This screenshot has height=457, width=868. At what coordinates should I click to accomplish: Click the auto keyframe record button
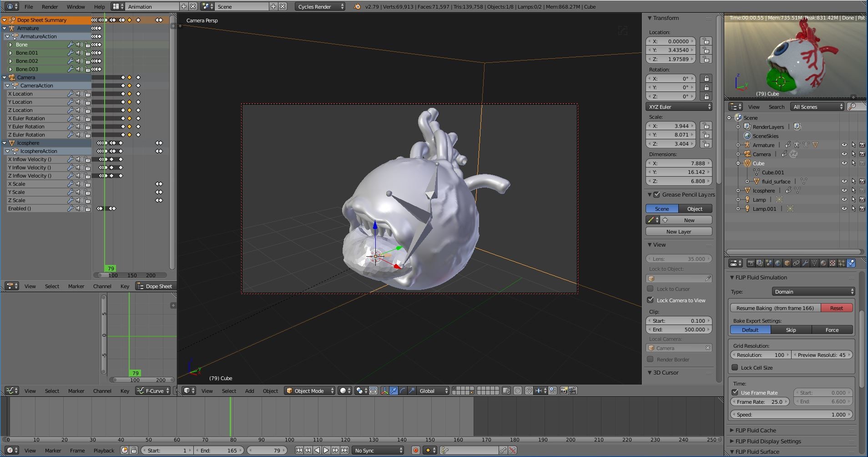415,450
